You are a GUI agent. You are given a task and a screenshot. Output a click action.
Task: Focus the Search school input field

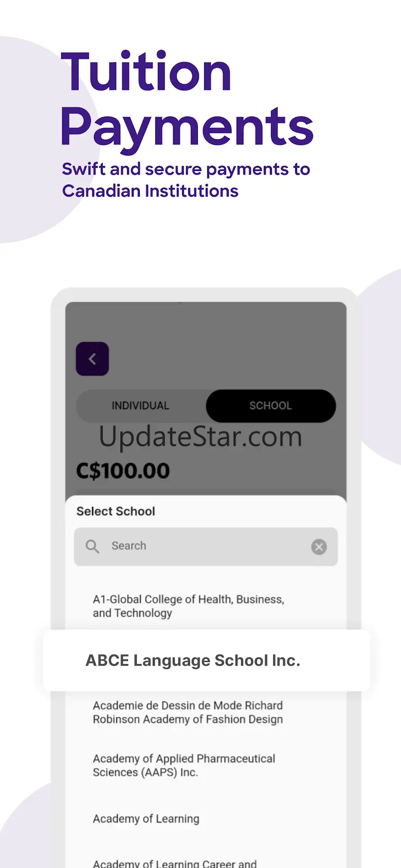(206, 546)
